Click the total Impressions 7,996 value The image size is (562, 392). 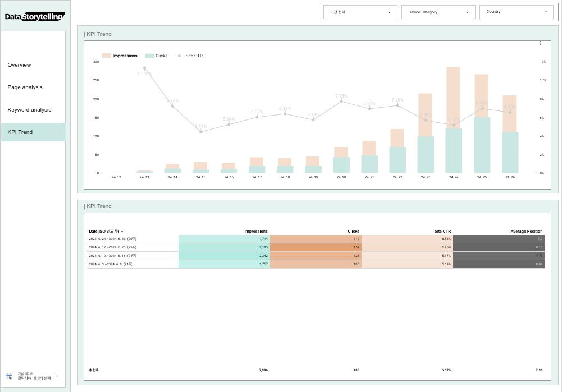(x=263, y=370)
